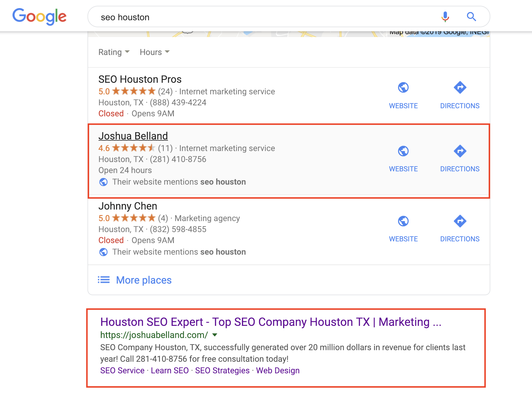This screenshot has width=532, height=393.
Task: Click the WEBSITE label for SEO Houston Pros
Action: 403,106
